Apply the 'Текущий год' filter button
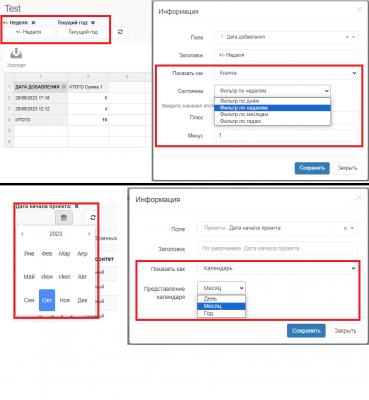This screenshot has height=400, width=369. tap(83, 32)
